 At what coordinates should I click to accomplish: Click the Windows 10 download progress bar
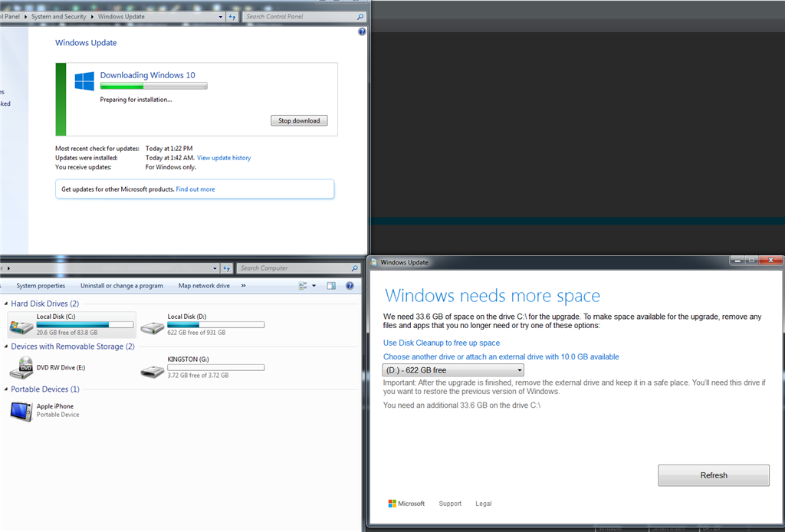click(x=153, y=86)
